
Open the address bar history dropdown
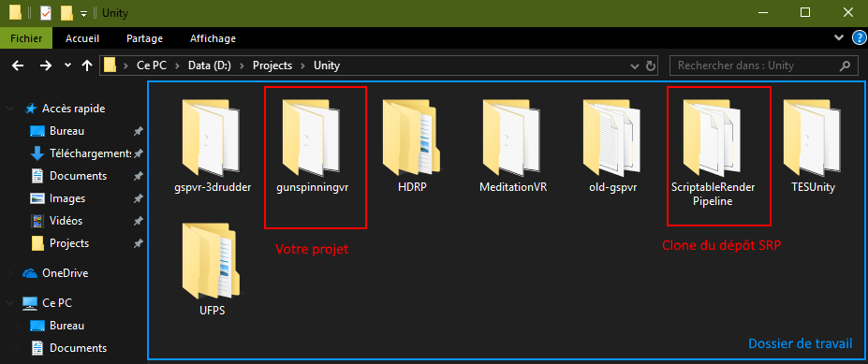tap(635, 66)
